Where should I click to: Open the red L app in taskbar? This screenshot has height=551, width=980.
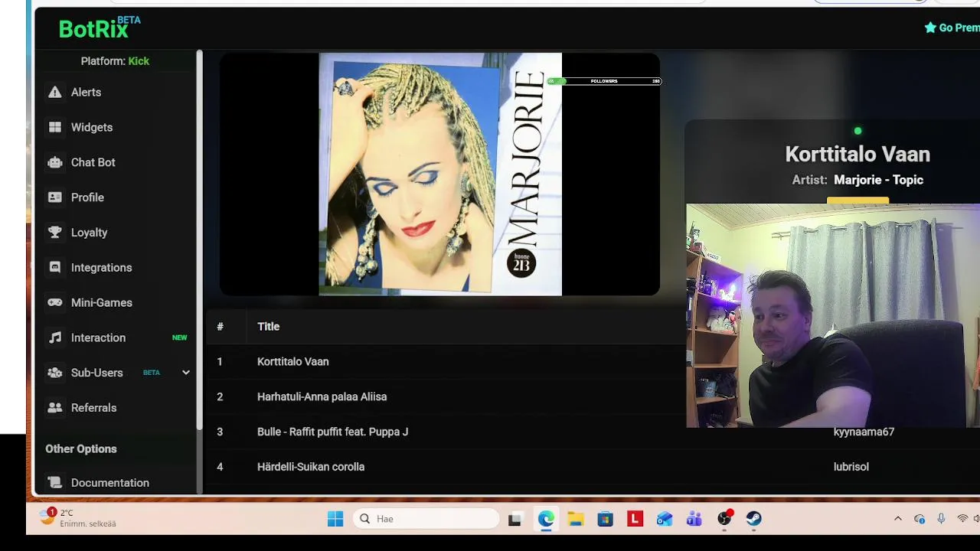635,519
